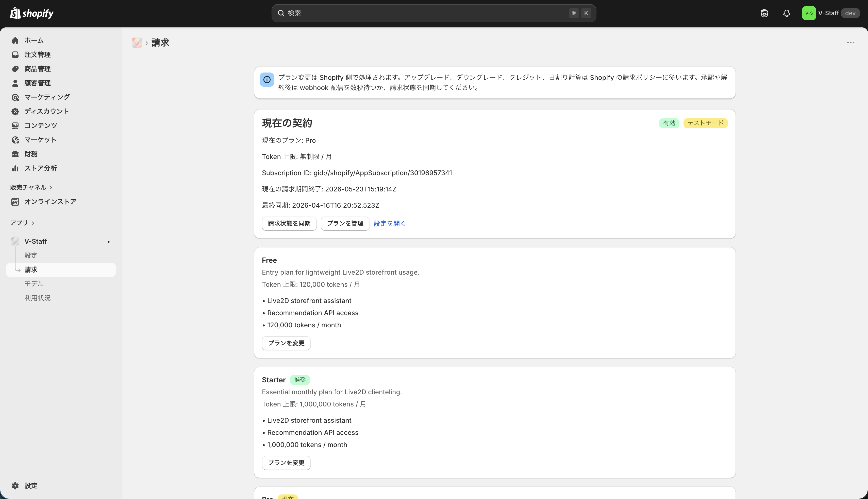Click the dev badge in top bar
The width and height of the screenshot is (868, 499).
click(850, 13)
